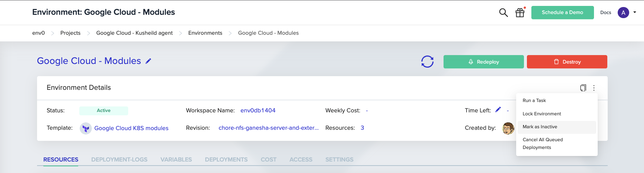Click the Weekly Cost dash value
The image size is (644, 173).
[x=367, y=111]
